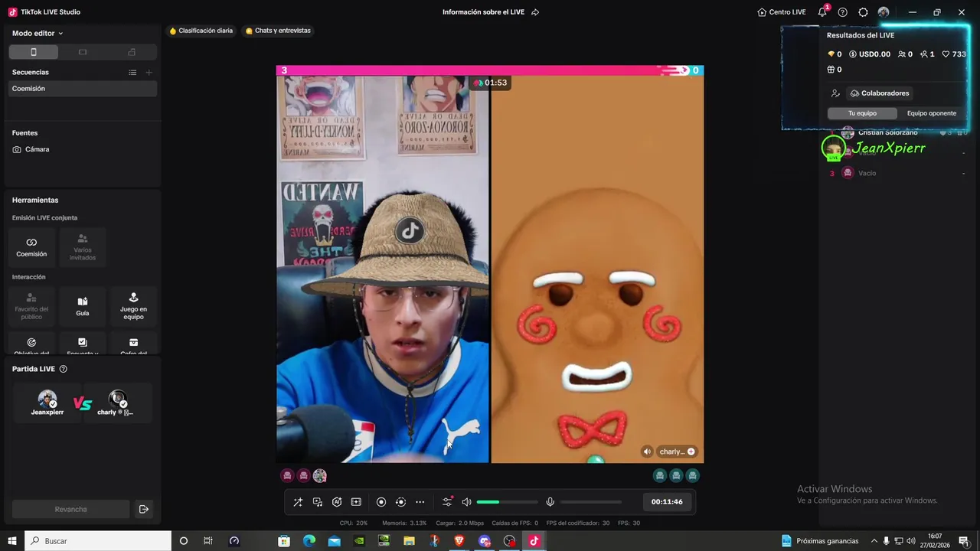This screenshot has height=551, width=980.
Task: Click the Partida LIVE help icon
Action: pos(64,369)
